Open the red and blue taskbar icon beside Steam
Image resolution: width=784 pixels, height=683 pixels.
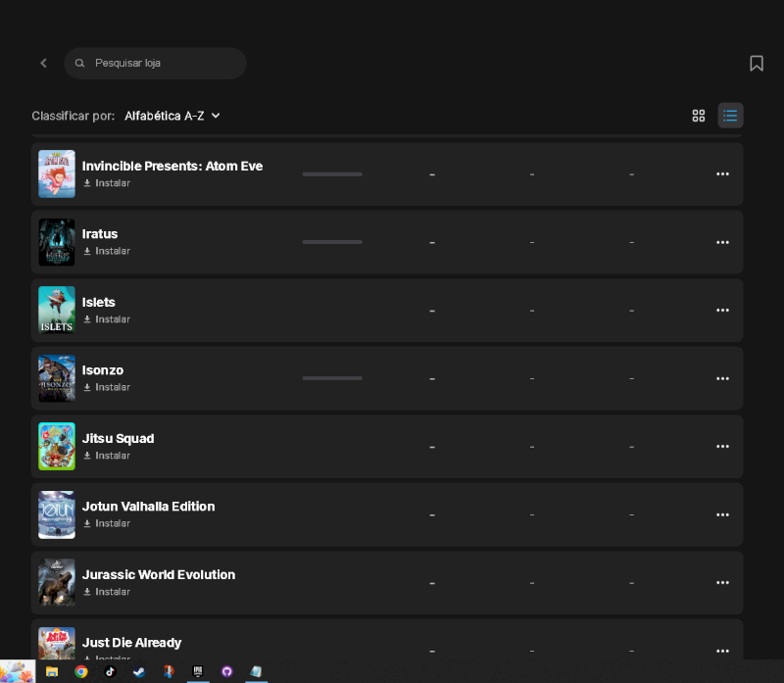[x=169, y=671]
